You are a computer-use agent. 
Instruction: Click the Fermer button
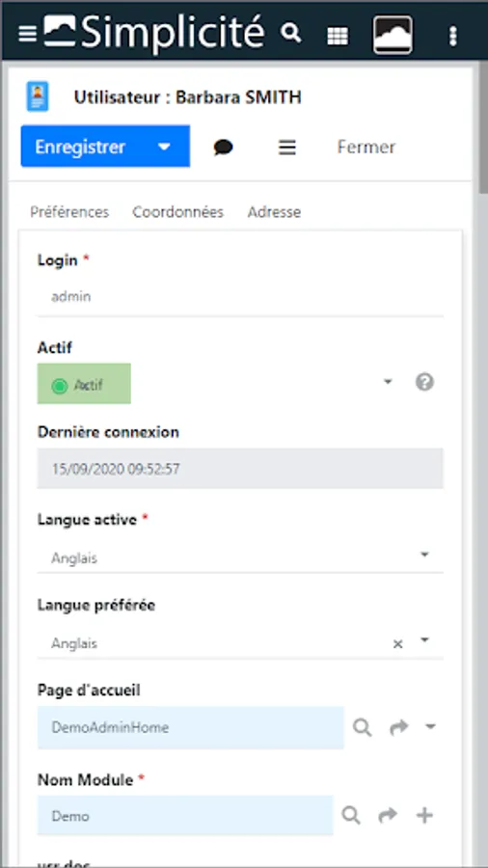click(x=366, y=148)
